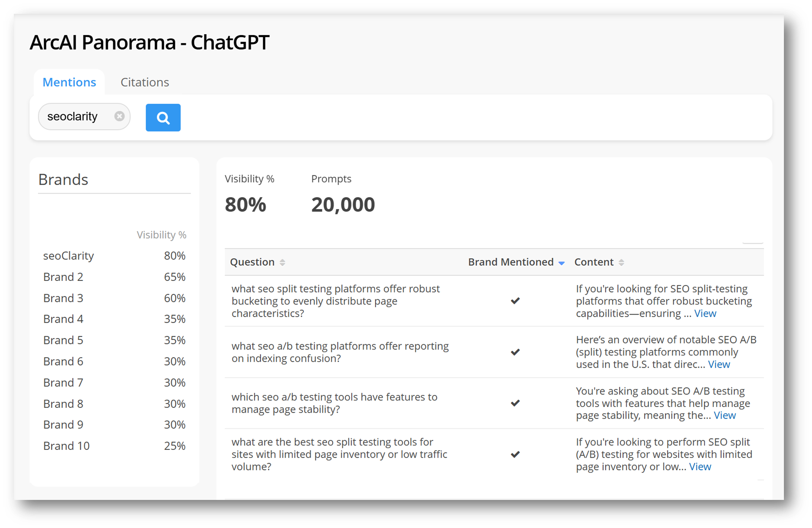This screenshot has width=812, height=528.
Task: View content for indexing confusion answer
Action: [719, 364]
